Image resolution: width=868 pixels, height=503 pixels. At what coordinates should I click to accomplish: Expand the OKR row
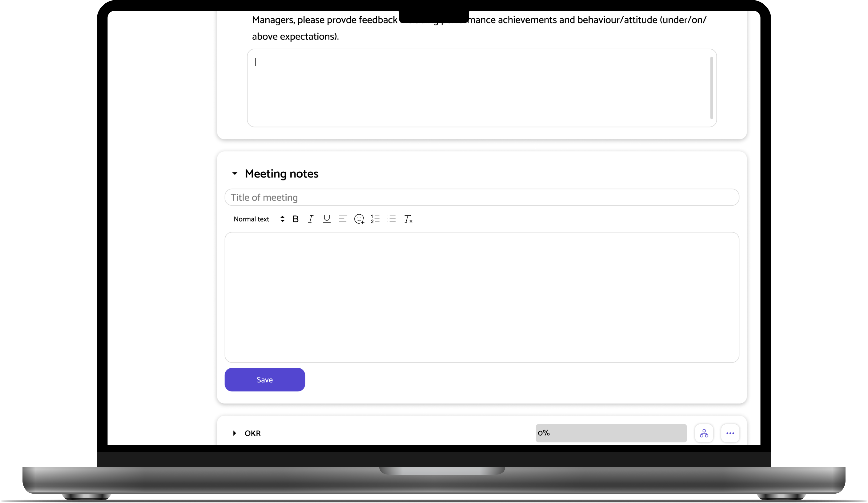pyautogui.click(x=235, y=433)
